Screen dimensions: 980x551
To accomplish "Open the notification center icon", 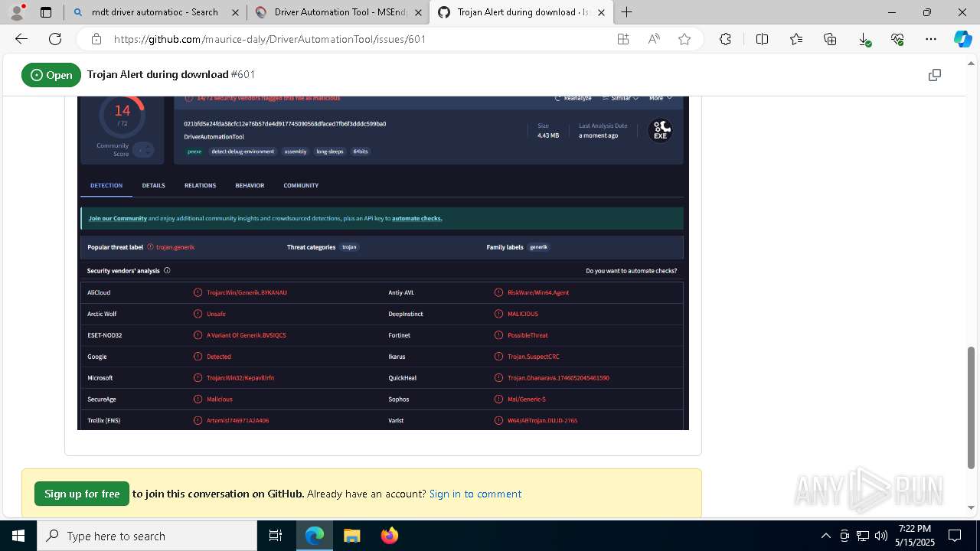I will tap(955, 536).
